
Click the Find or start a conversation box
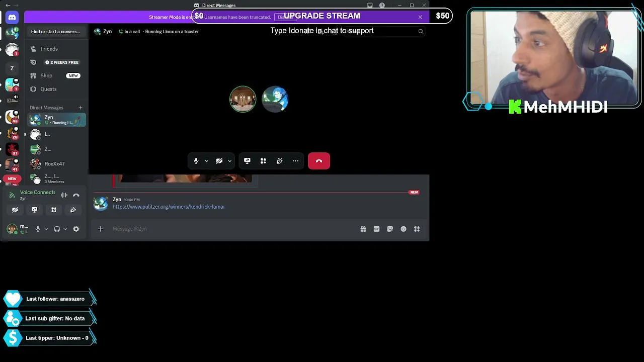click(56, 32)
